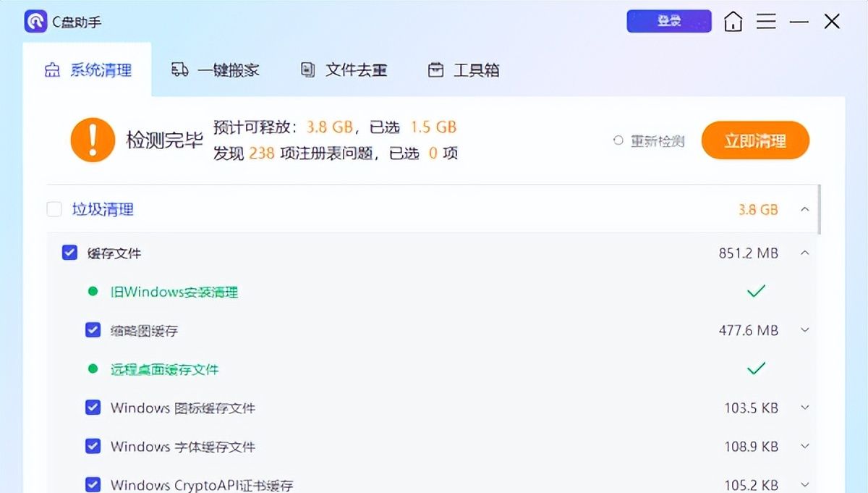Disable the 缩略图缓存 checkbox

pos(93,329)
